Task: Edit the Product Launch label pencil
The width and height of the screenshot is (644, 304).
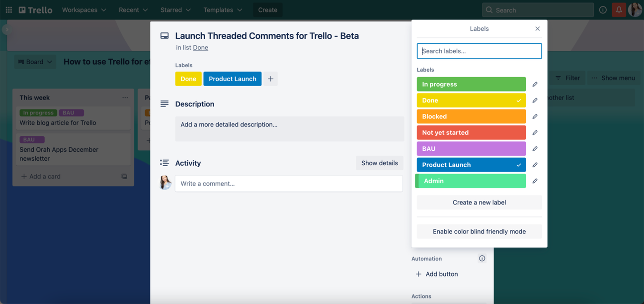Action: click(x=535, y=165)
